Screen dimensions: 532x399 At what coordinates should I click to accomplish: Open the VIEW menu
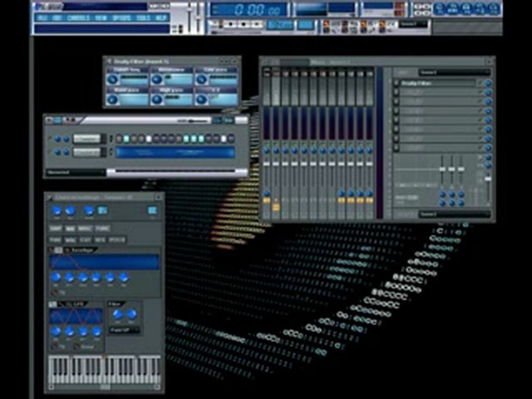pyautogui.click(x=101, y=18)
